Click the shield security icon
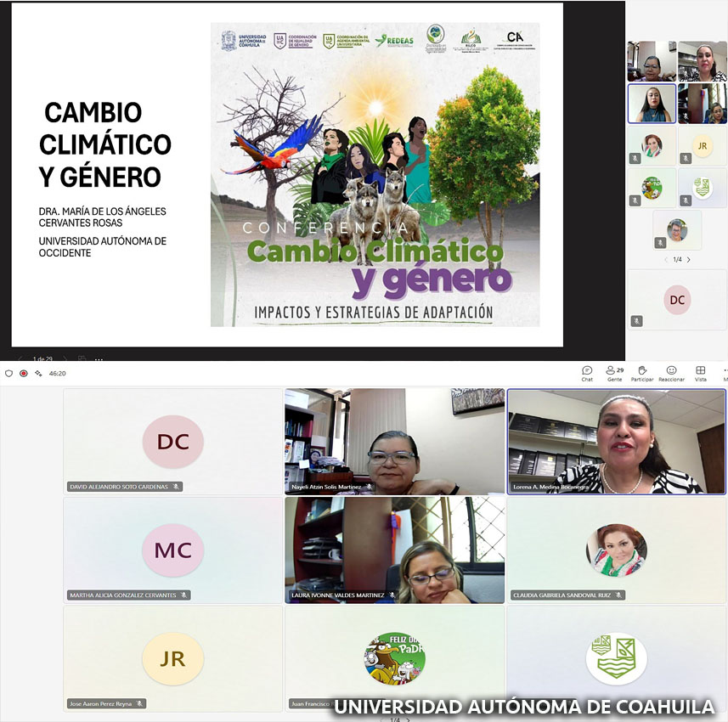728x722 pixels. tap(9, 373)
